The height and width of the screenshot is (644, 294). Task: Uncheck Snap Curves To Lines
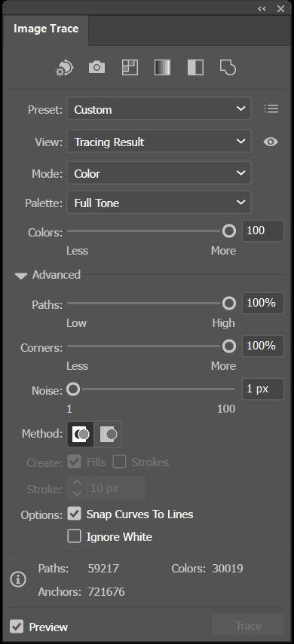click(74, 514)
